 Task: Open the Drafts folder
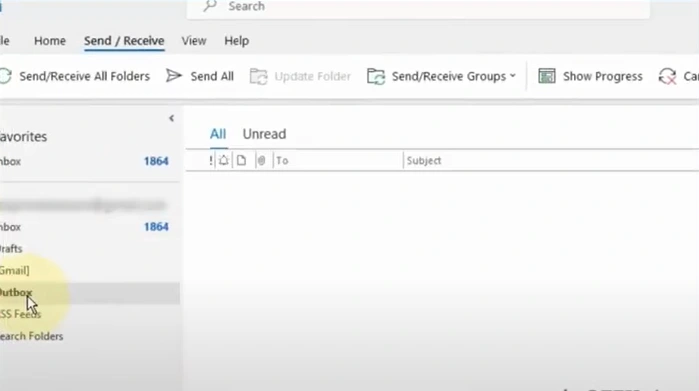click(90, 249)
